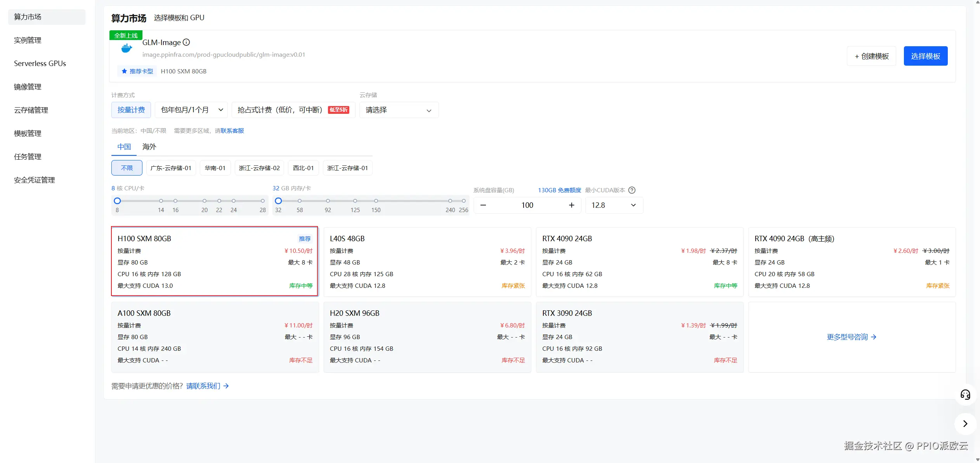Decrease system disk capacity with minus
Viewport: 980px width, 463px height.
pos(483,205)
